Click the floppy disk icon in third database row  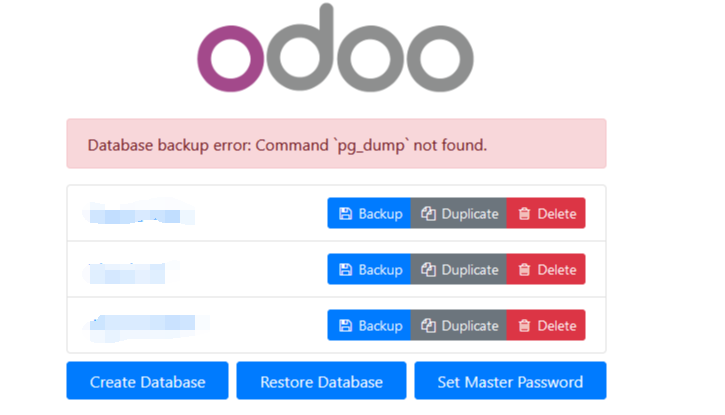345,325
